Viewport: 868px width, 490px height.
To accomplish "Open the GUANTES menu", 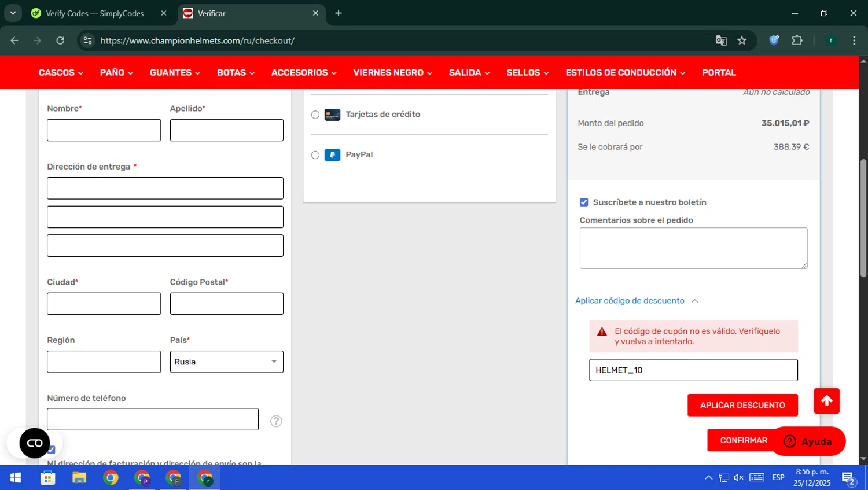I will (x=175, y=72).
